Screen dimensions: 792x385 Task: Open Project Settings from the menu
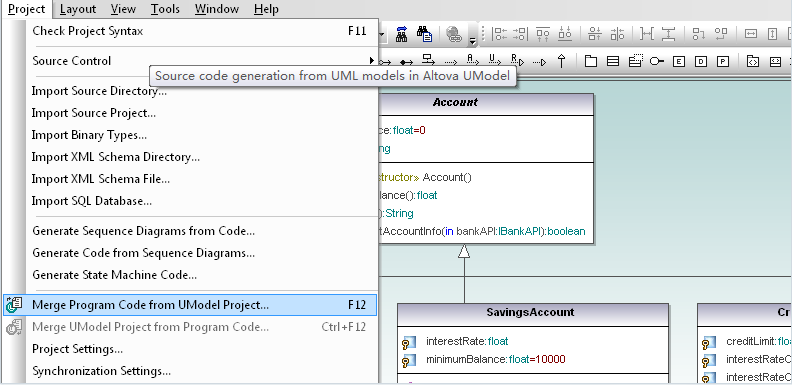(77, 349)
